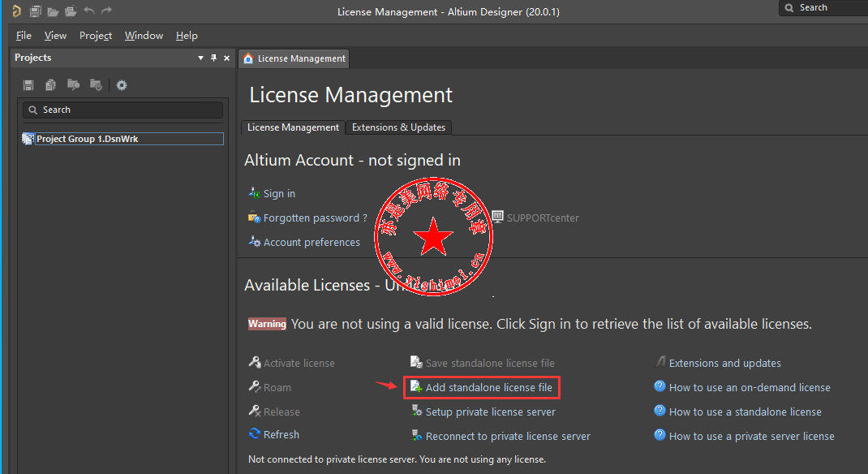This screenshot has width=868, height=474.
Task: Switch to the License Management document tab
Action: (294, 58)
